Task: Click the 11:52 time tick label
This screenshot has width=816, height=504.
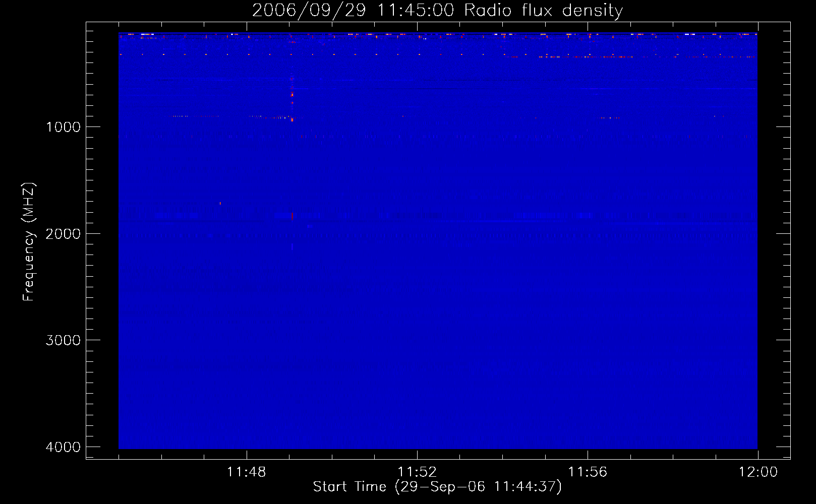Action: pyautogui.click(x=417, y=472)
